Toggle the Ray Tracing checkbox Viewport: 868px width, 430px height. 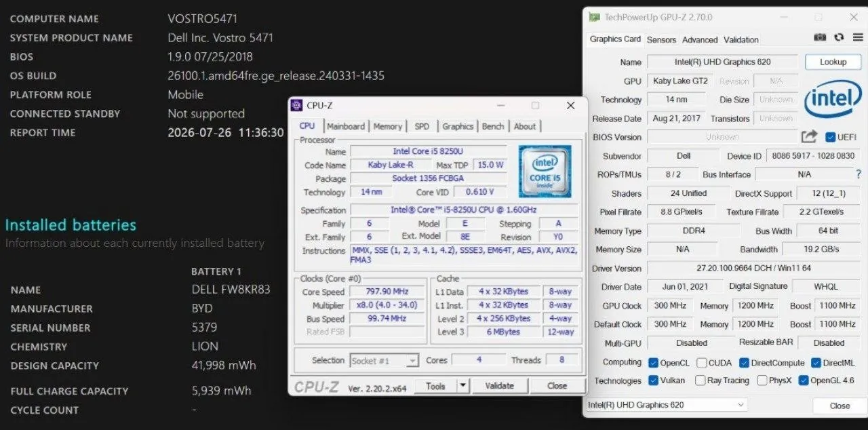[701, 380]
